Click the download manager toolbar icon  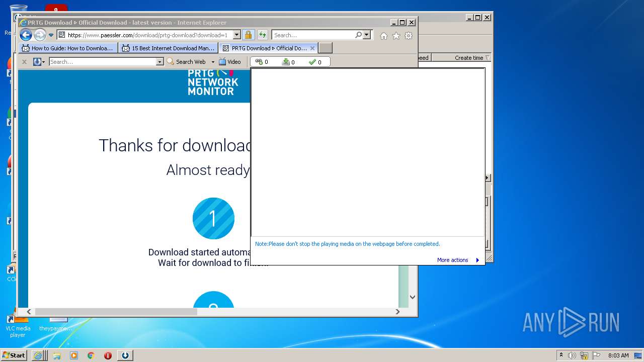(37, 62)
